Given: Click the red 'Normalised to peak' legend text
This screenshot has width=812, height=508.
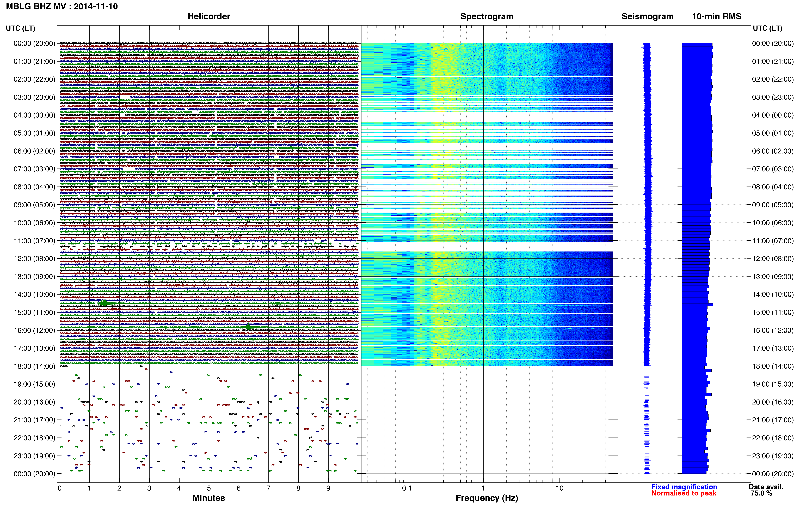Looking at the screenshot, I should 684,493.
